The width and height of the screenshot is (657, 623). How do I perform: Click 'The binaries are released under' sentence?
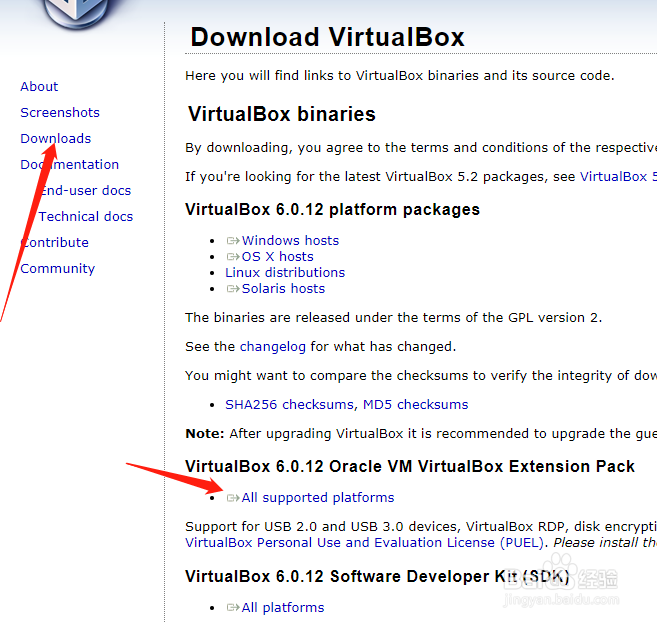click(x=393, y=318)
